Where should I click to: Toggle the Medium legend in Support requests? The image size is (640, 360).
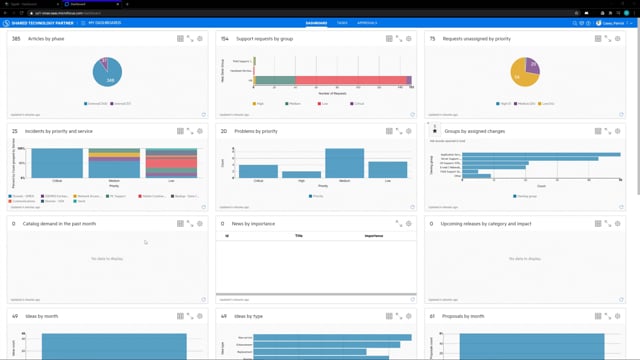[x=293, y=104]
